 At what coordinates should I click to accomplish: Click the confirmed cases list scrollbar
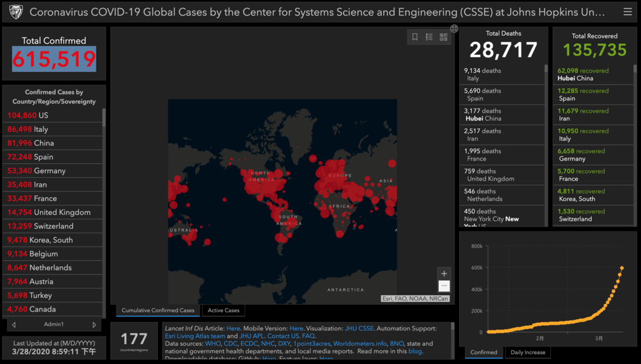(x=104, y=118)
